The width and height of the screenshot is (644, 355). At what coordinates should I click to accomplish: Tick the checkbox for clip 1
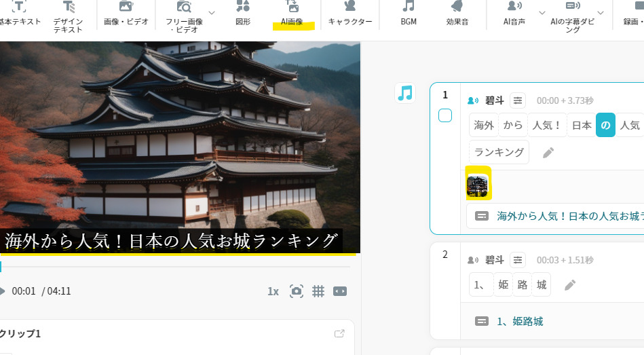click(x=445, y=115)
